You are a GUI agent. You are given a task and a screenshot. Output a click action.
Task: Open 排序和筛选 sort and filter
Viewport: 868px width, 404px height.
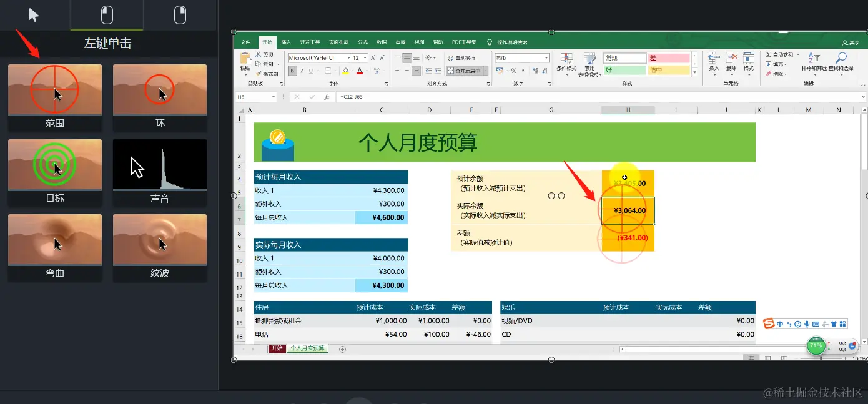pyautogui.click(x=814, y=63)
